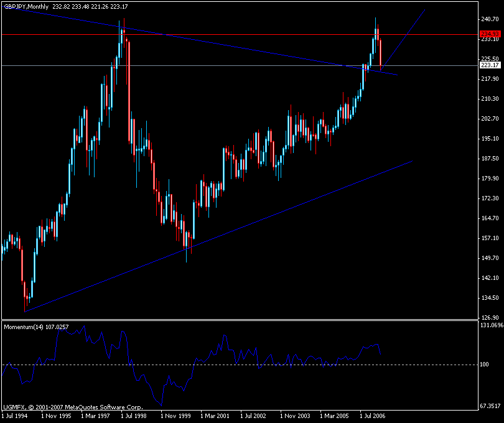Click the 126.90 price scale value
Image resolution: width=504 pixels, height=423 pixels.
click(x=490, y=318)
